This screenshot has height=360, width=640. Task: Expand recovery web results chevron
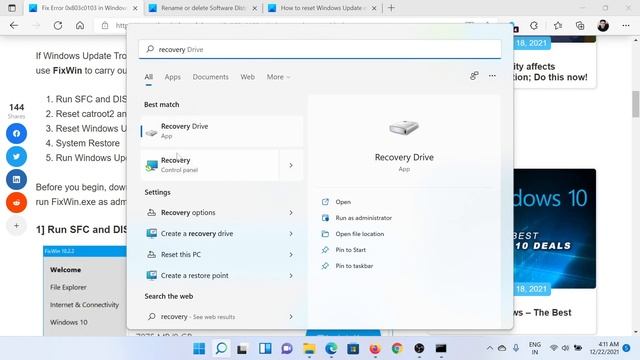click(x=291, y=317)
